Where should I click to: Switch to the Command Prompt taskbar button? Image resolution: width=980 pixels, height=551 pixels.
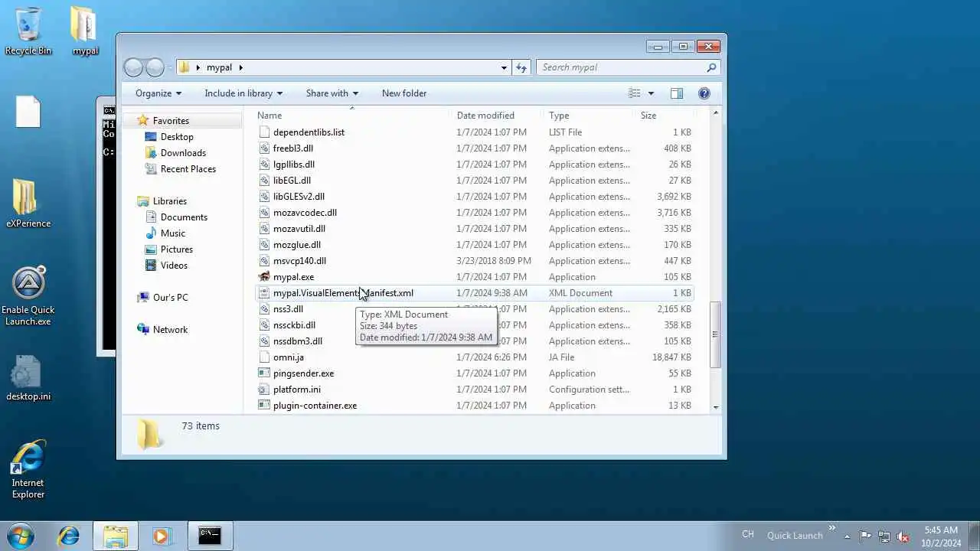210,536
